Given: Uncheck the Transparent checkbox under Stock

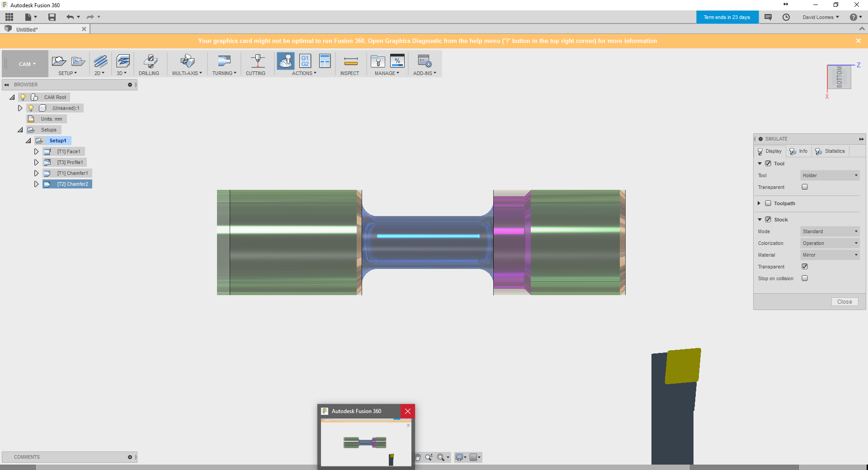Looking at the screenshot, I should 805,267.
